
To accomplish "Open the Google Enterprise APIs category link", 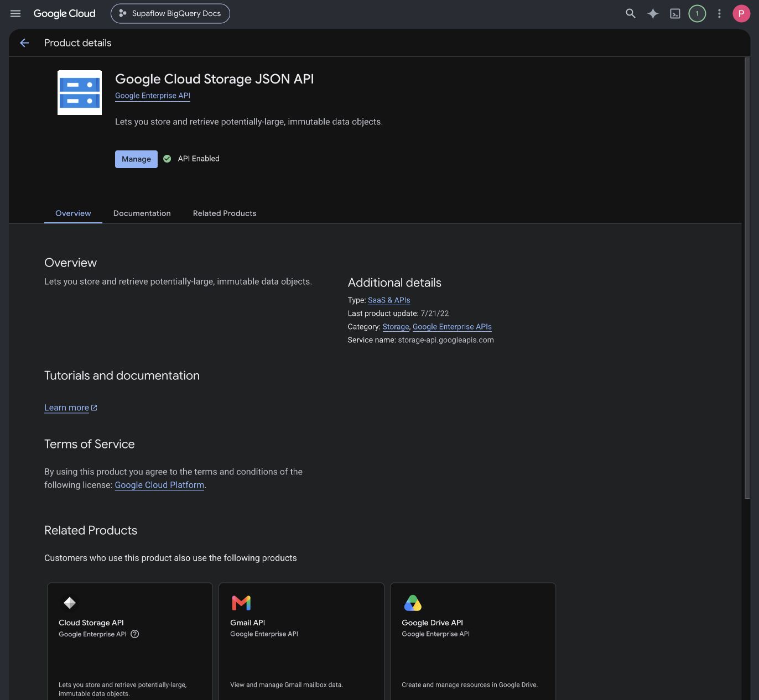I will pyautogui.click(x=452, y=327).
